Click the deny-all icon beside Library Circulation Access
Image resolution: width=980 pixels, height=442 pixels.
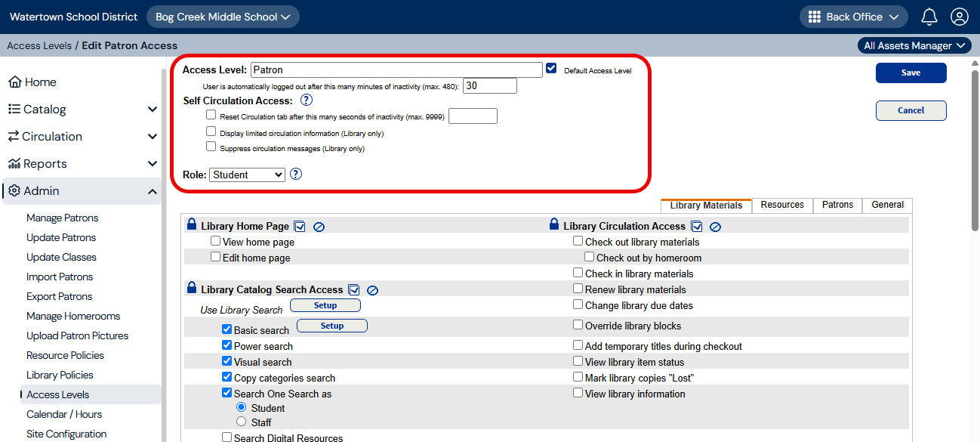715,226
